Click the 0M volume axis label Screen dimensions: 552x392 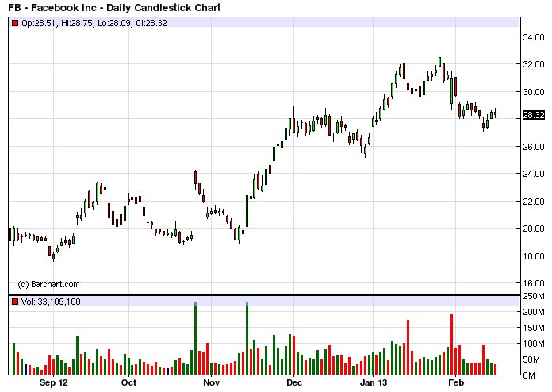[529, 375]
